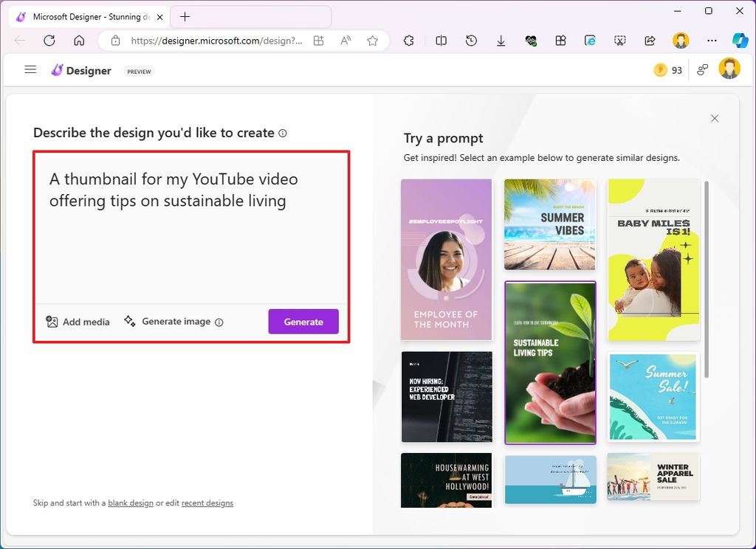Open info icon next to design description heading

(283, 134)
